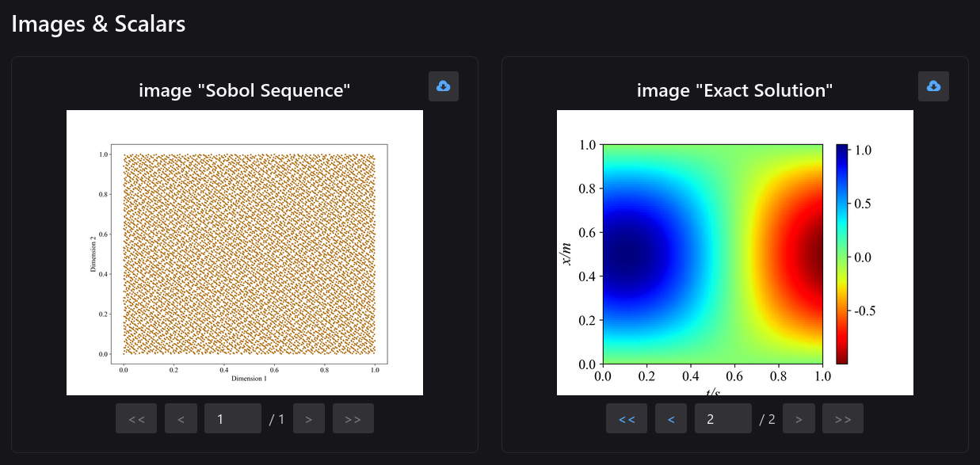The image size is (980, 465).
Task: Jump to first Exact Solution image
Action: [627, 418]
